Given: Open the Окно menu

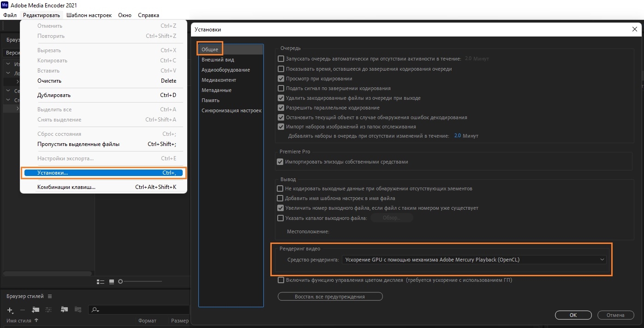Looking at the screenshot, I should click(x=125, y=15).
